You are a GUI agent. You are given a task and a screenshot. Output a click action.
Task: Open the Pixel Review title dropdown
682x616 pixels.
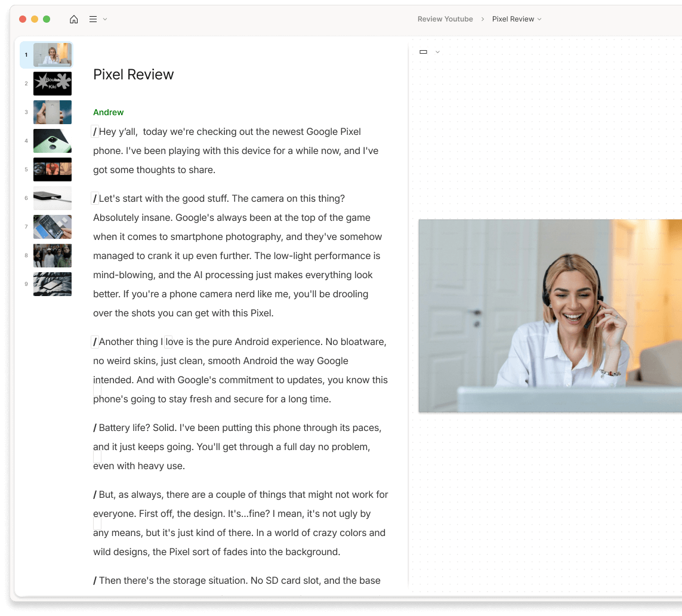pos(517,19)
